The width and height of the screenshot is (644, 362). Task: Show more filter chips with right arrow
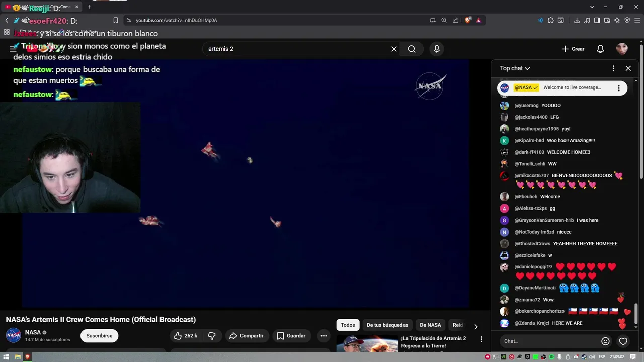(x=475, y=326)
